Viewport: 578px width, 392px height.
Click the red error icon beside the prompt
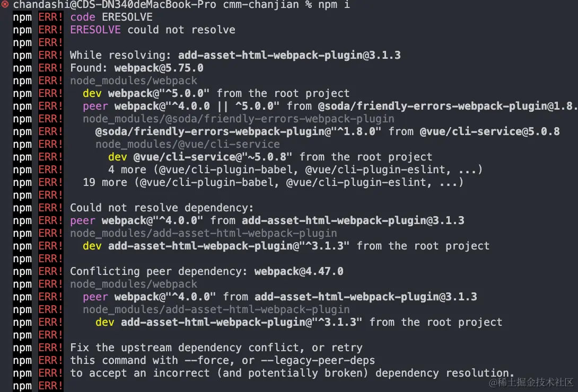pyautogui.click(x=5, y=4)
